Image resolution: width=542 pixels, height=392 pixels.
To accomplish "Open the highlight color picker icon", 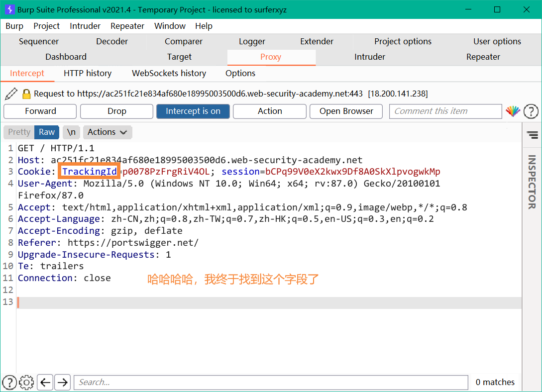I will click(x=513, y=111).
